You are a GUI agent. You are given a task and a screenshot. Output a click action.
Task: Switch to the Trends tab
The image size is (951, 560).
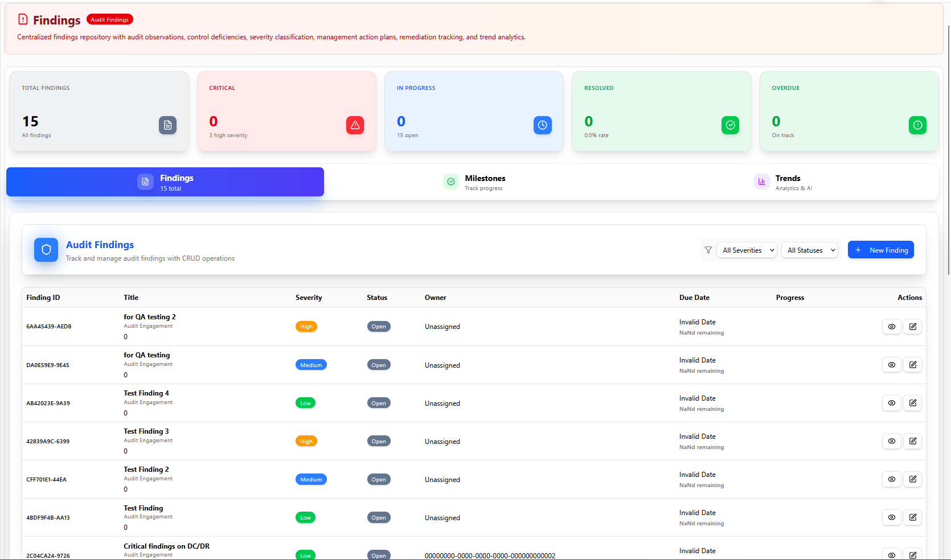click(x=784, y=182)
